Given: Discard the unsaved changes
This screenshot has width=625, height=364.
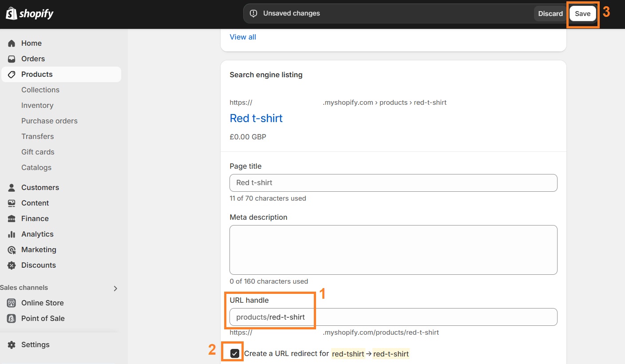Looking at the screenshot, I should 550,13.
